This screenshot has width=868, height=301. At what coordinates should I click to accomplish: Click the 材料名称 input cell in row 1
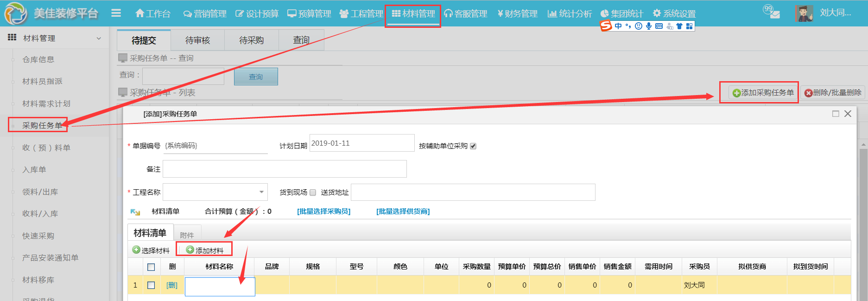(220, 286)
